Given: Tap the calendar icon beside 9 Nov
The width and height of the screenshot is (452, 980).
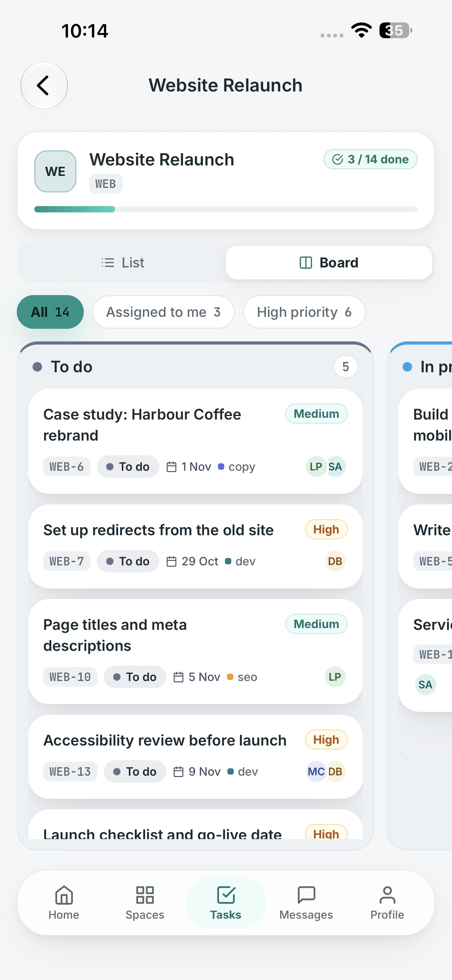Looking at the screenshot, I should pos(178,771).
